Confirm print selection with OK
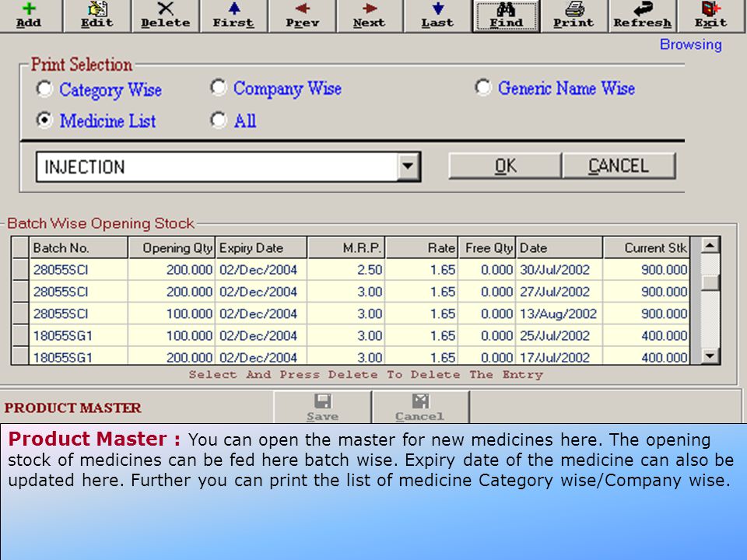This screenshot has width=747, height=560. (x=505, y=166)
